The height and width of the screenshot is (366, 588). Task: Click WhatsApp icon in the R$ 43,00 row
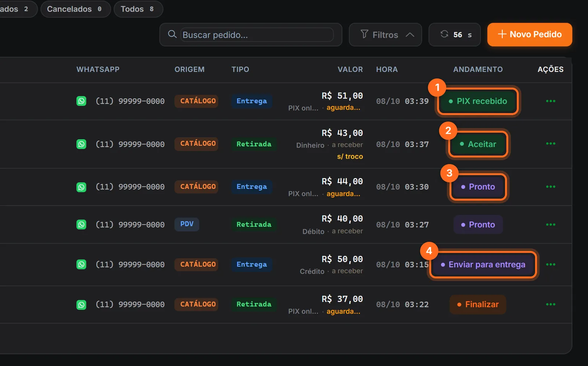(81, 144)
